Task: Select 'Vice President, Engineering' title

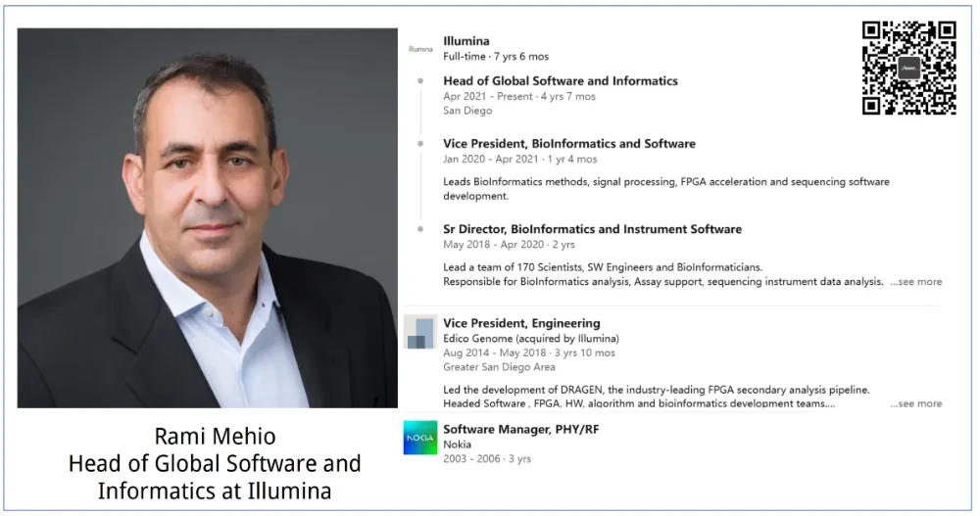Action: [x=521, y=323]
